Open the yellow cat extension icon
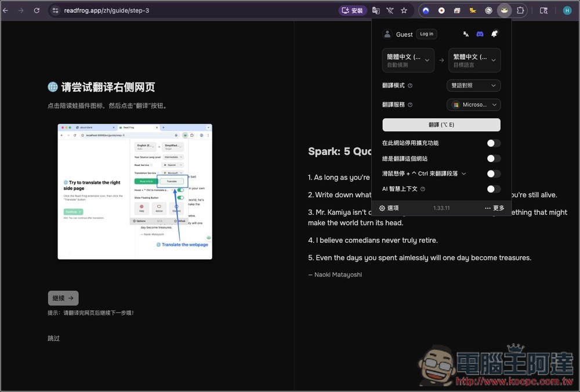Image resolution: width=580 pixels, height=392 pixels. [473, 10]
